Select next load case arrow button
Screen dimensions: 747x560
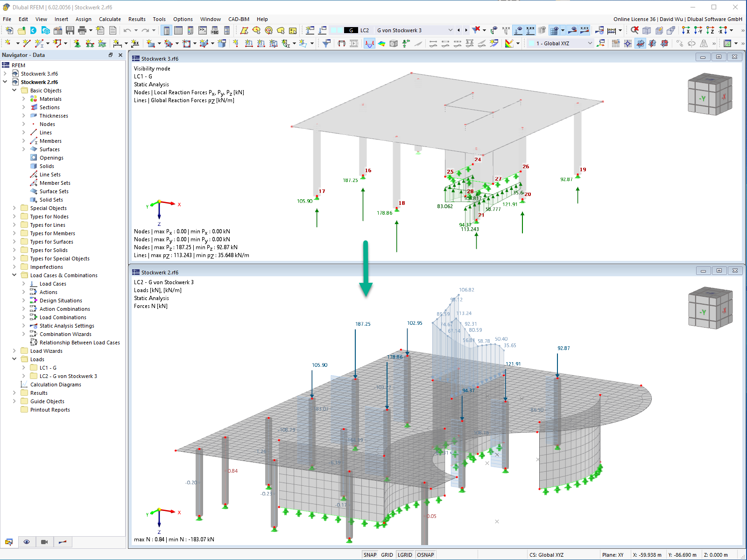tap(466, 30)
